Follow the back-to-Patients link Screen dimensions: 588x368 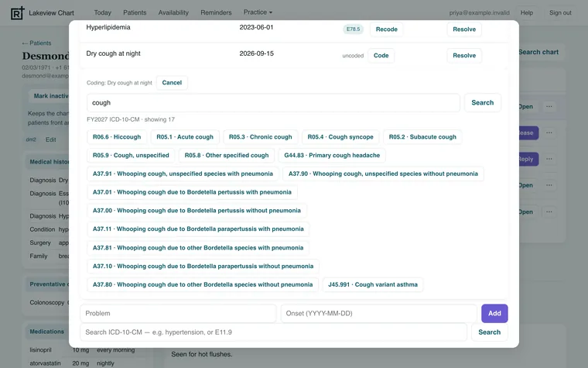36,43
